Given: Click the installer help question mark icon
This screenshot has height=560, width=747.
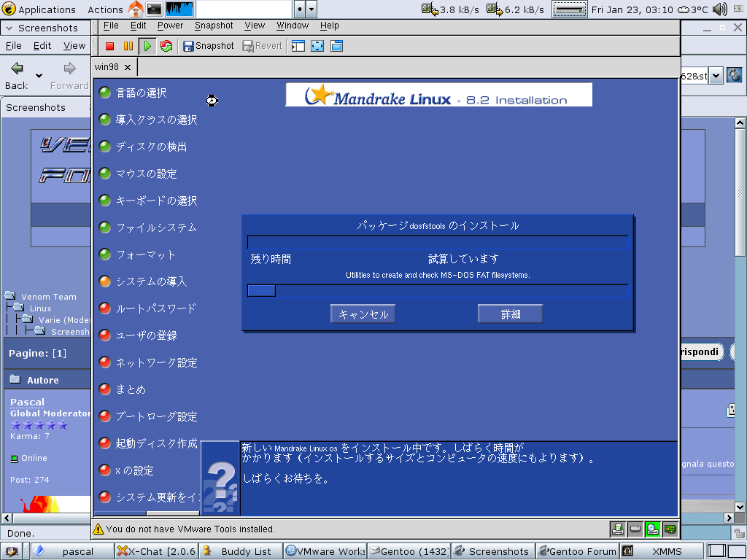Looking at the screenshot, I should pos(220,478).
